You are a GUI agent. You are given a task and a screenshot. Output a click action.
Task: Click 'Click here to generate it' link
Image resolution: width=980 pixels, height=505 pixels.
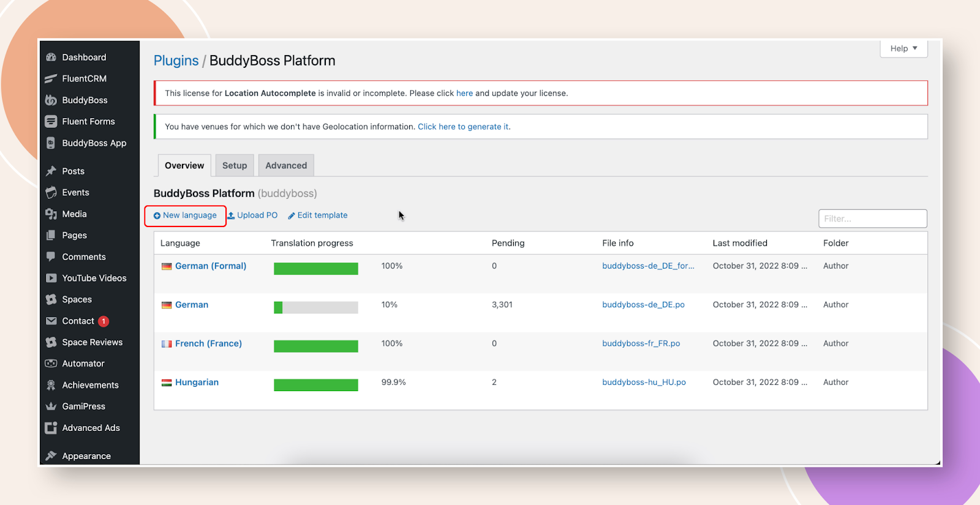[x=464, y=127]
